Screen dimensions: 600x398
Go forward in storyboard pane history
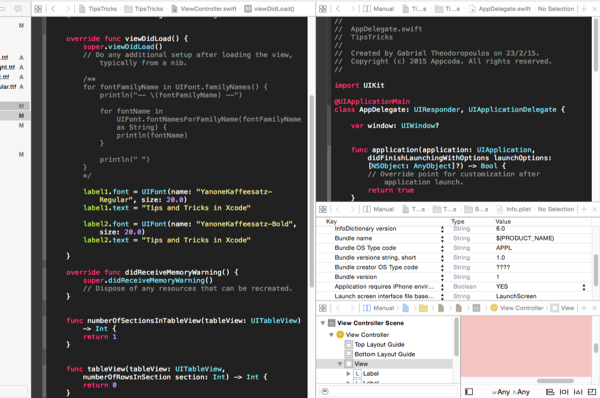[352, 308]
